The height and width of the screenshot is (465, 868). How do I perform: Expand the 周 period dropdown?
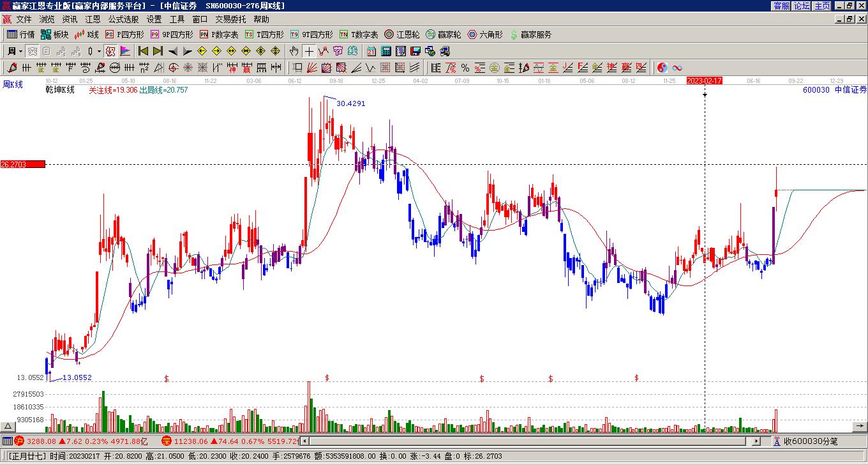click(20, 51)
